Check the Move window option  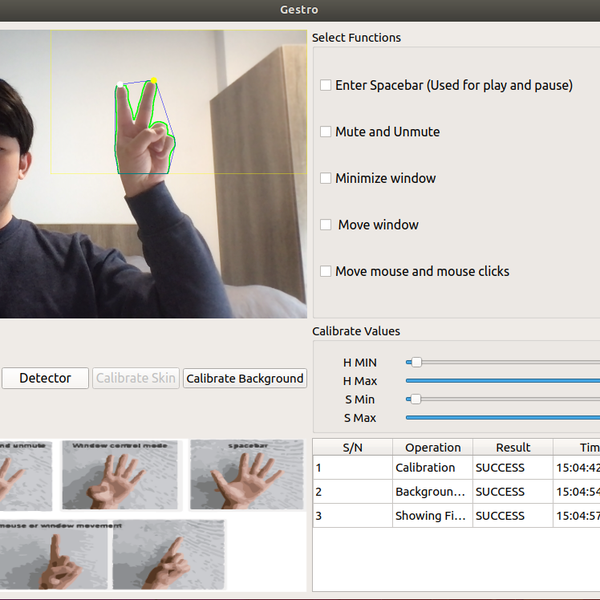coord(326,225)
